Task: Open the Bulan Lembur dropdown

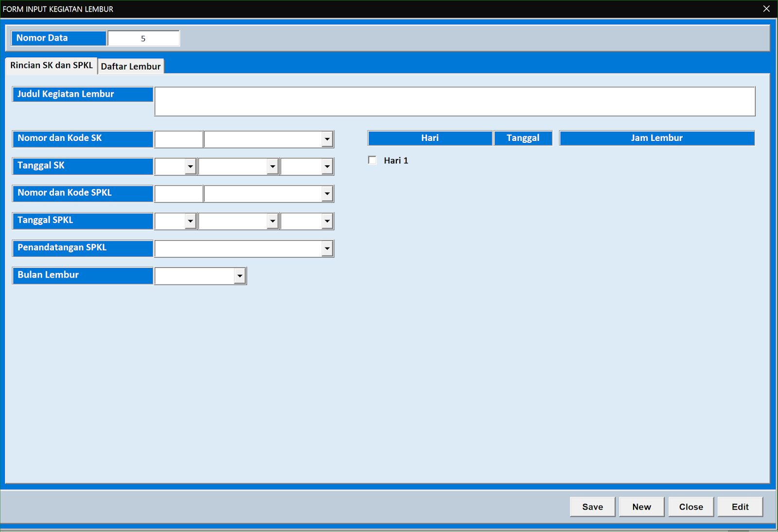Action: point(239,276)
